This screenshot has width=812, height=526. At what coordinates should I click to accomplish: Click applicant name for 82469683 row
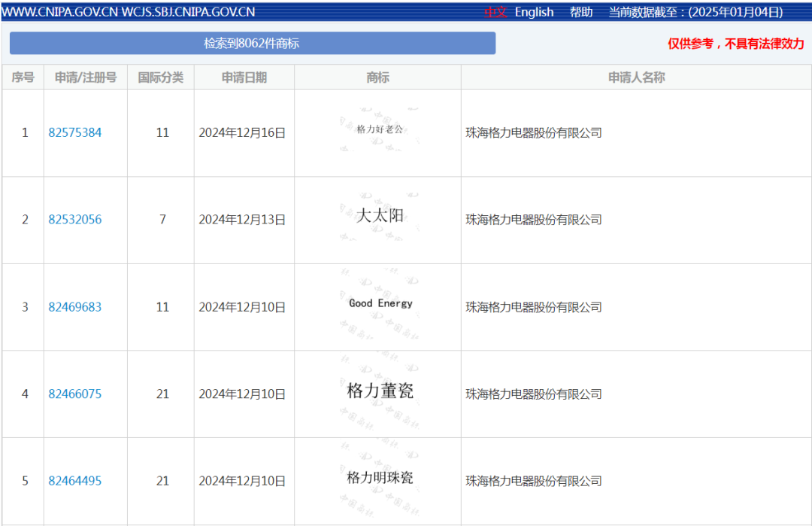[x=533, y=307]
